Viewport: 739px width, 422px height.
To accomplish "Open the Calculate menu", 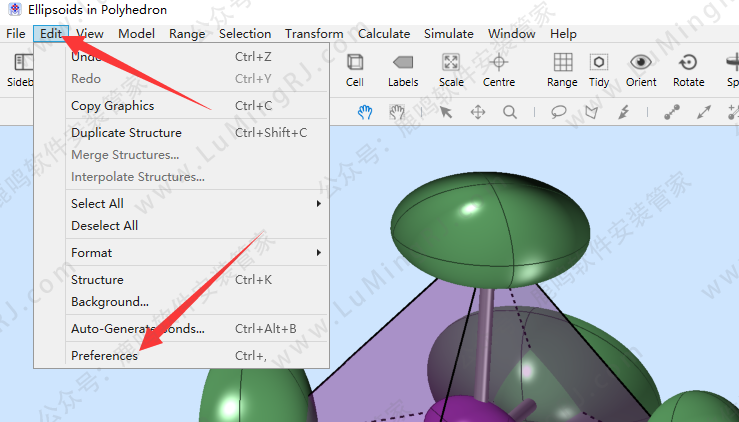I will pyautogui.click(x=384, y=33).
